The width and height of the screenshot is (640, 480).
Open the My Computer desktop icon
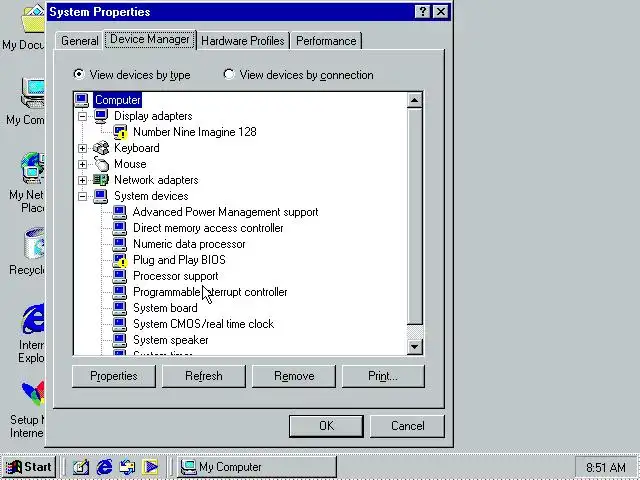pos(32,94)
